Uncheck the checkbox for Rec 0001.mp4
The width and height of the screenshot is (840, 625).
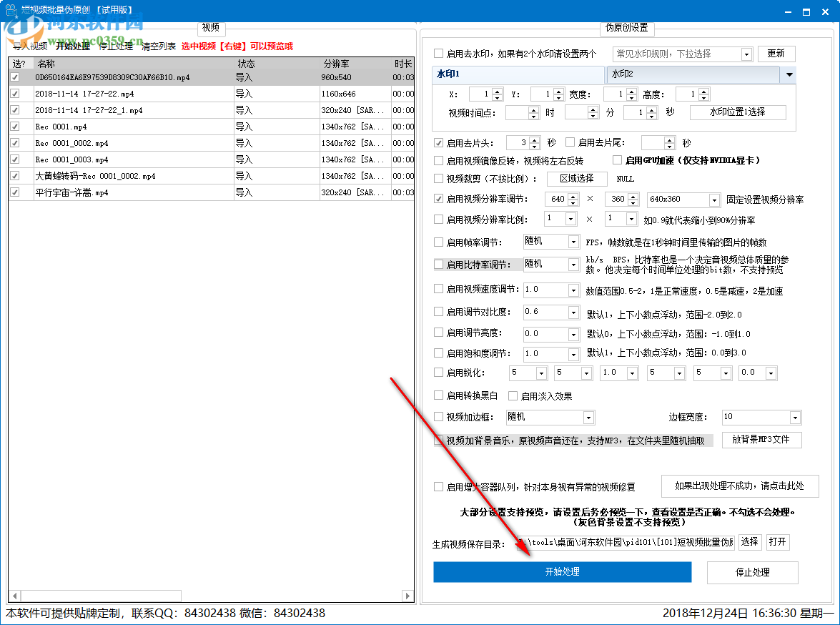(15, 127)
